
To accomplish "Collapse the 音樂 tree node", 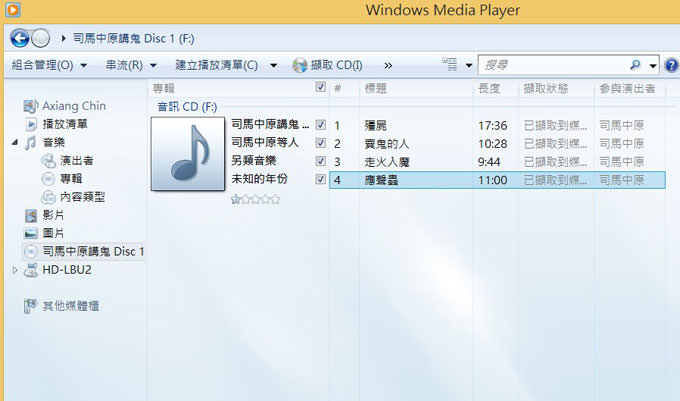I will 15,142.
